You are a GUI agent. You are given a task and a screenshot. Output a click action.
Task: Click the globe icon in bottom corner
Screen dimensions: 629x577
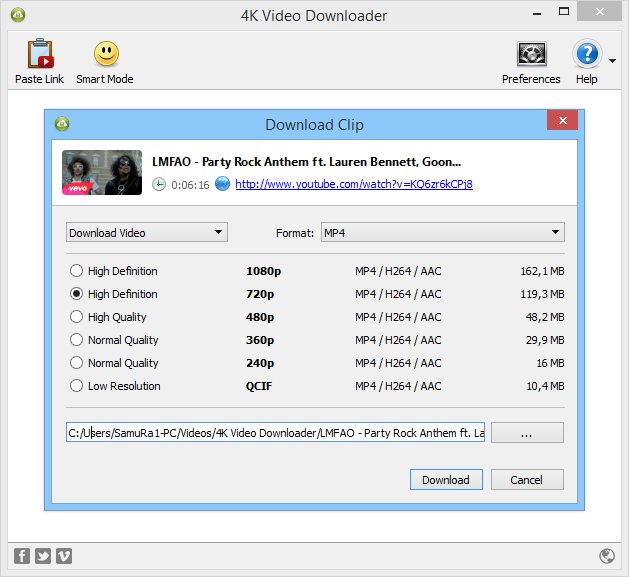607,556
